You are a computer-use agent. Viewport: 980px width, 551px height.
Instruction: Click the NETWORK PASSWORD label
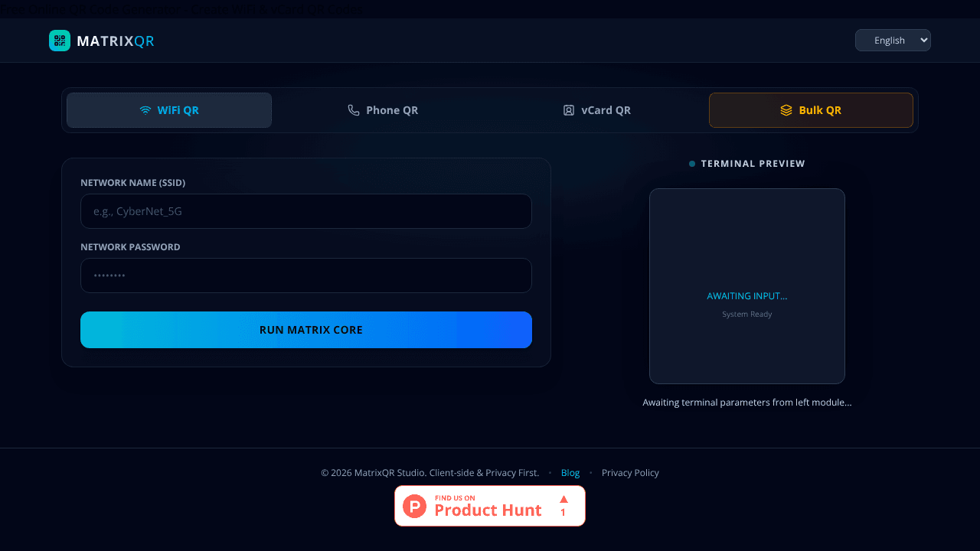[130, 247]
